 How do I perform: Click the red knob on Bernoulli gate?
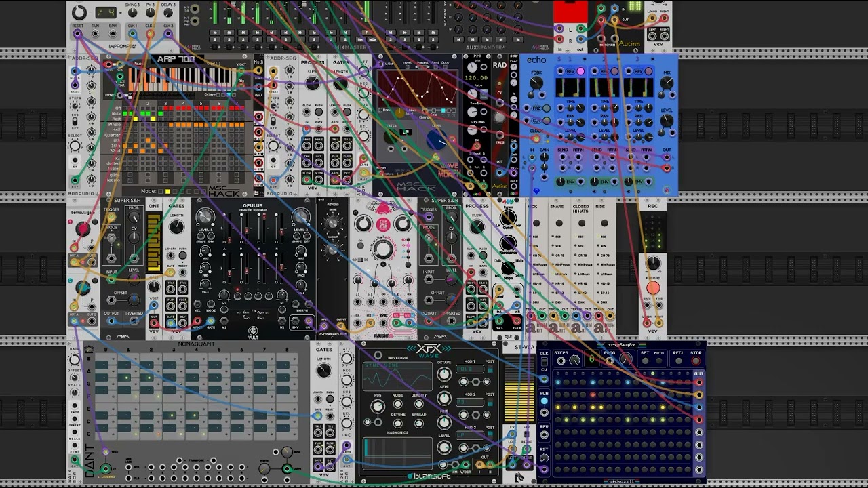pyautogui.click(x=83, y=229)
